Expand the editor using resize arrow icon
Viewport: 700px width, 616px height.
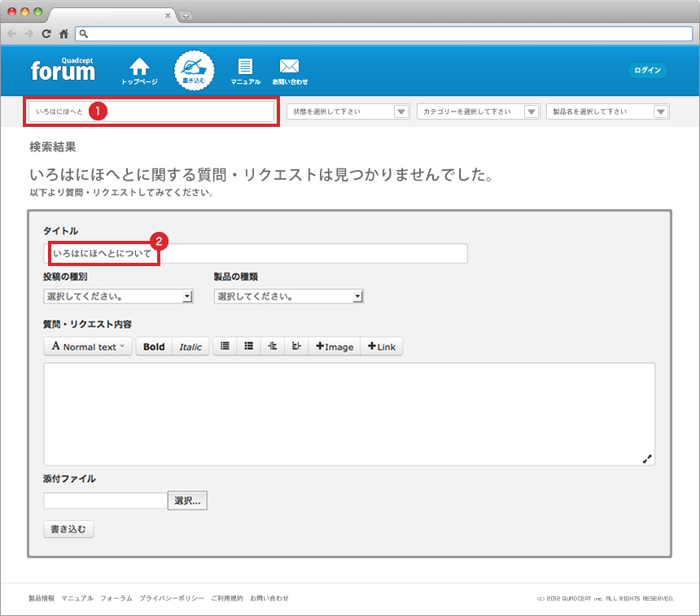[x=647, y=458]
